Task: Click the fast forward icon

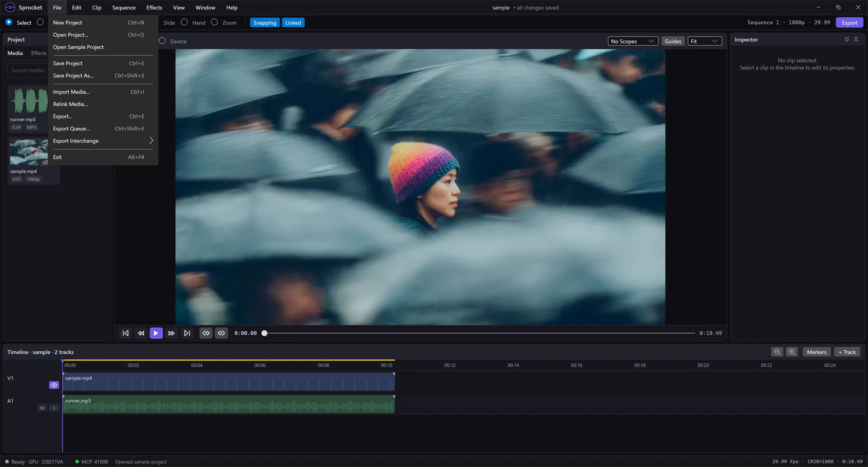Action: [x=171, y=333]
